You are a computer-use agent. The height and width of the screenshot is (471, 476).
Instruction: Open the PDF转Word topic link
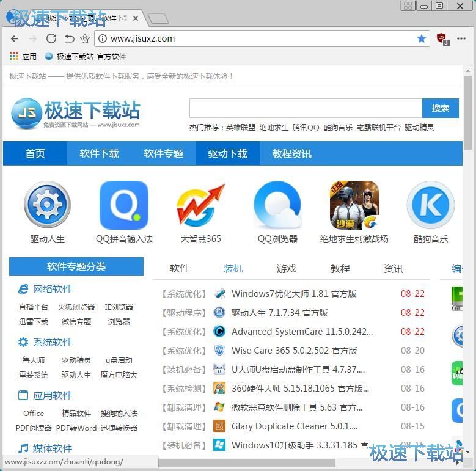(76, 428)
